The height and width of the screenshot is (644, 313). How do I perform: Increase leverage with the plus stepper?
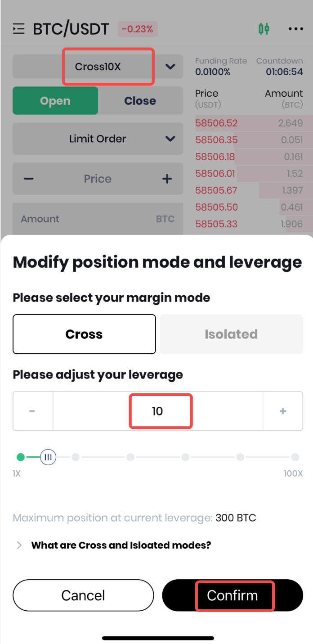tap(283, 411)
